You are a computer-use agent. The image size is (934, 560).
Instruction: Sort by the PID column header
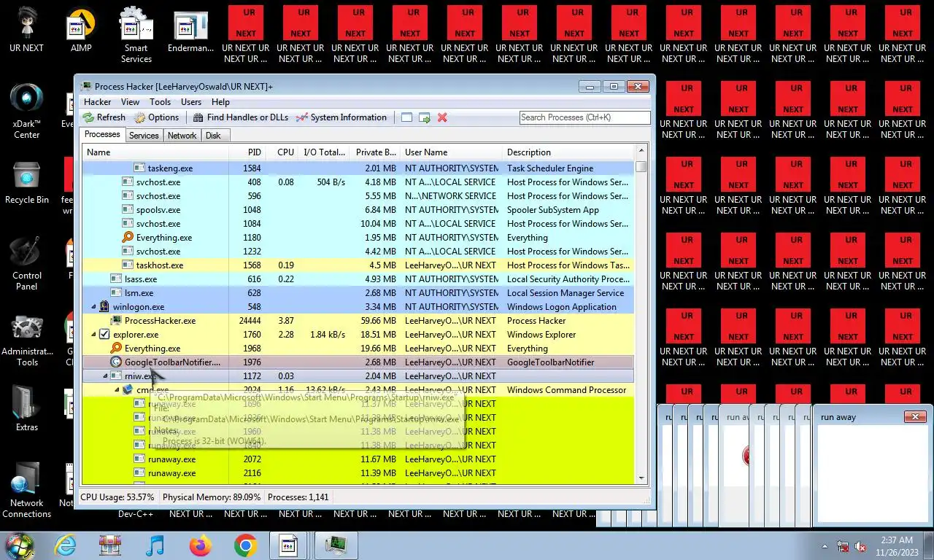(247, 152)
